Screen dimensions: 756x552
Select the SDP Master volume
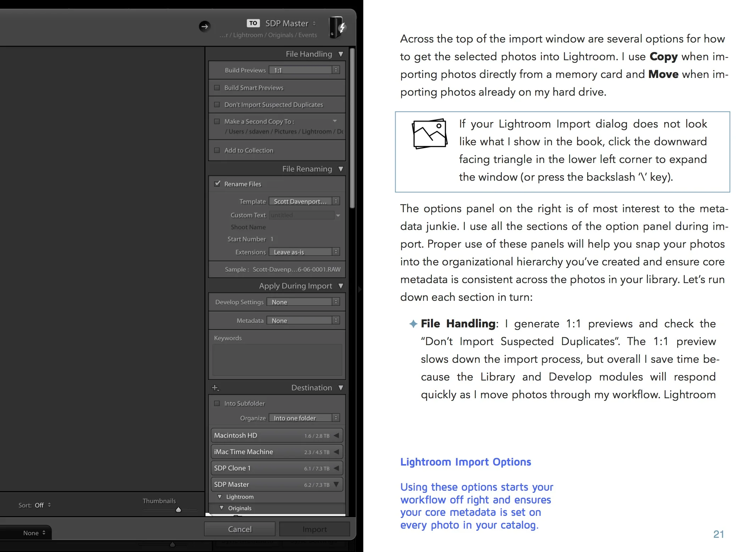click(x=277, y=484)
